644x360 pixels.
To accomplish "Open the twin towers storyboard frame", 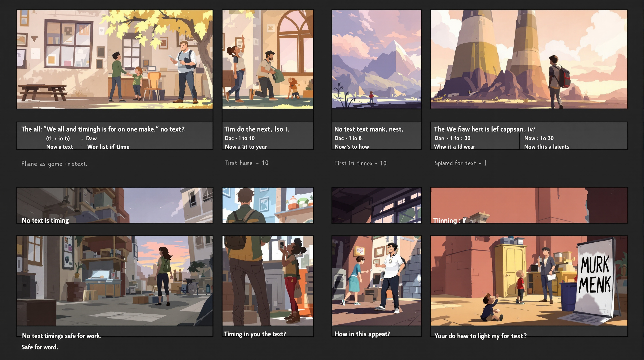I will tap(529, 59).
